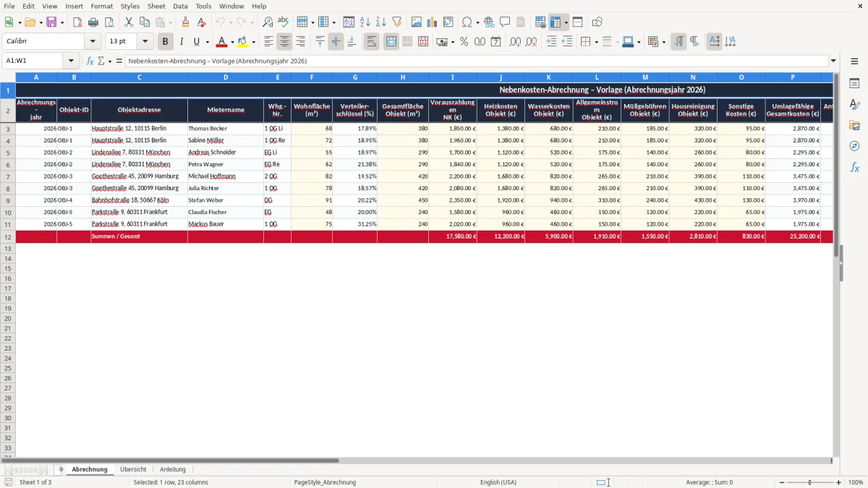The image size is (868, 488).
Task: Adjust the status bar zoom slider
Action: tap(810, 482)
